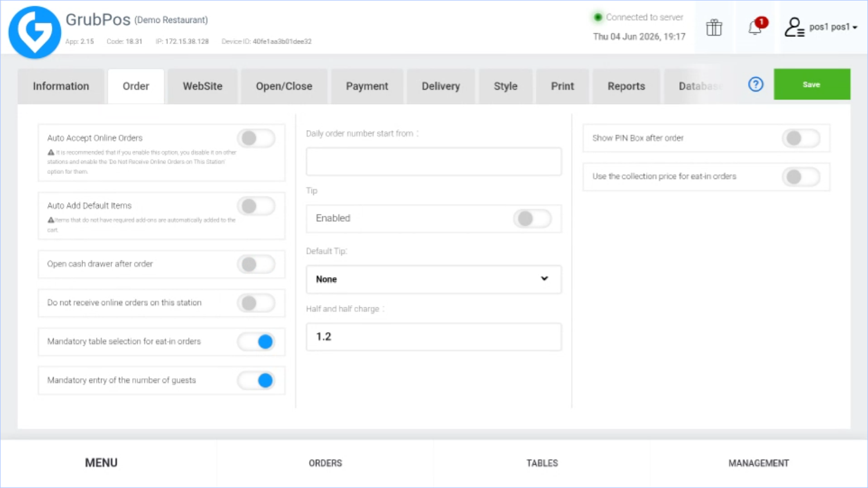Open MANAGEMENT in the bottom navigation
This screenshot has width=868, height=488.
pyautogui.click(x=759, y=463)
